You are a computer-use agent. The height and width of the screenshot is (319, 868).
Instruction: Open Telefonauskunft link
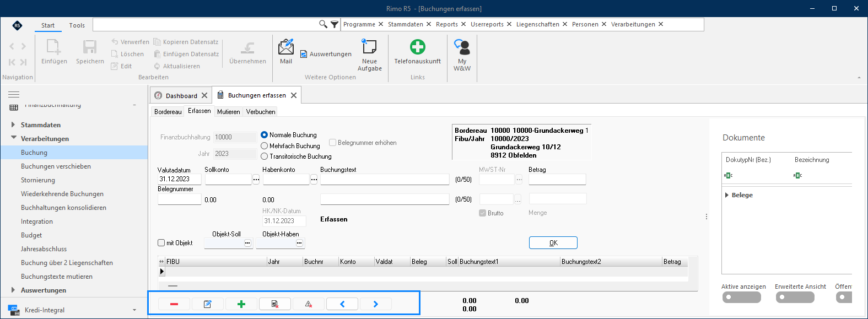click(x=418, y=52)
